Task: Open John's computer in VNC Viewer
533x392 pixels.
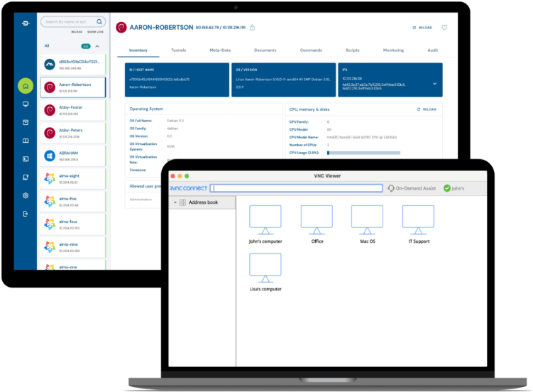Action: click(x=265, y=220)
